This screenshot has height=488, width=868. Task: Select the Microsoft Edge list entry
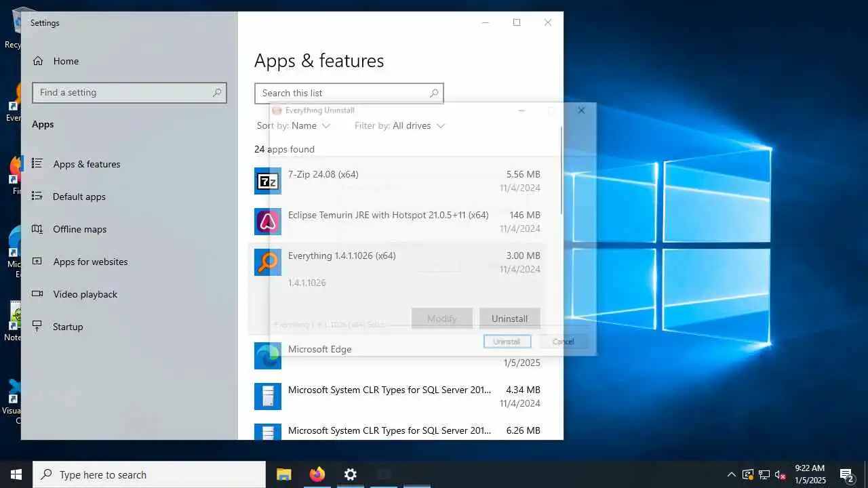pyautogui.click(x=397, y=356)
